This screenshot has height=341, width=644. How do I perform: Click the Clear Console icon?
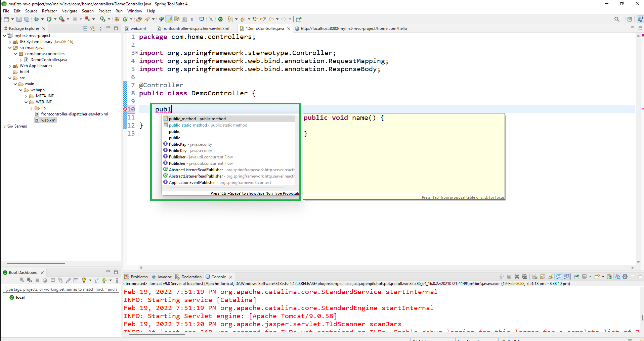535,277
